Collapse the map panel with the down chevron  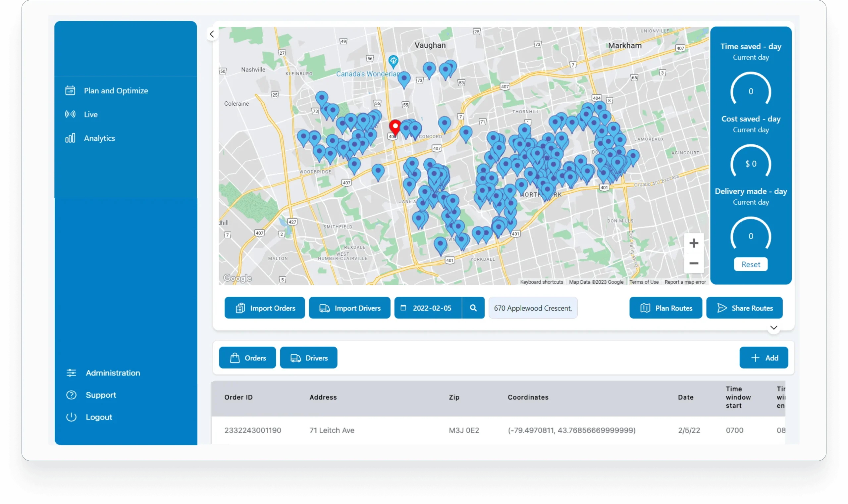pyautogui.click(x=773, y=328)
